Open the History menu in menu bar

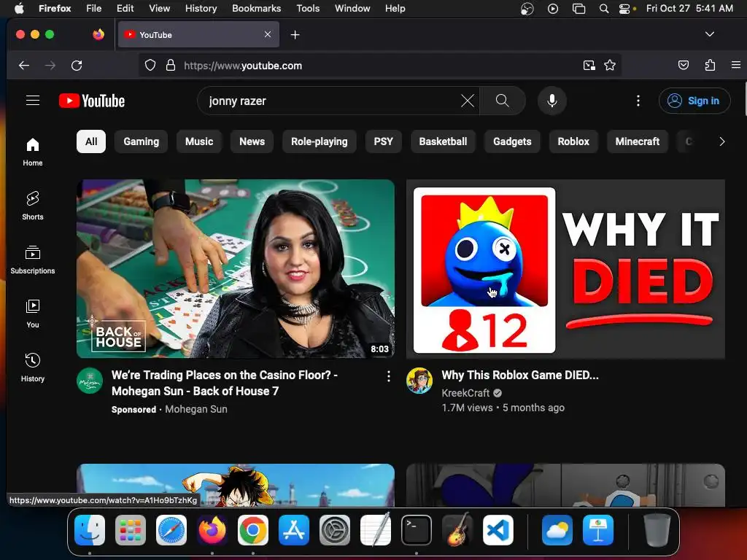tap(201, 8)
